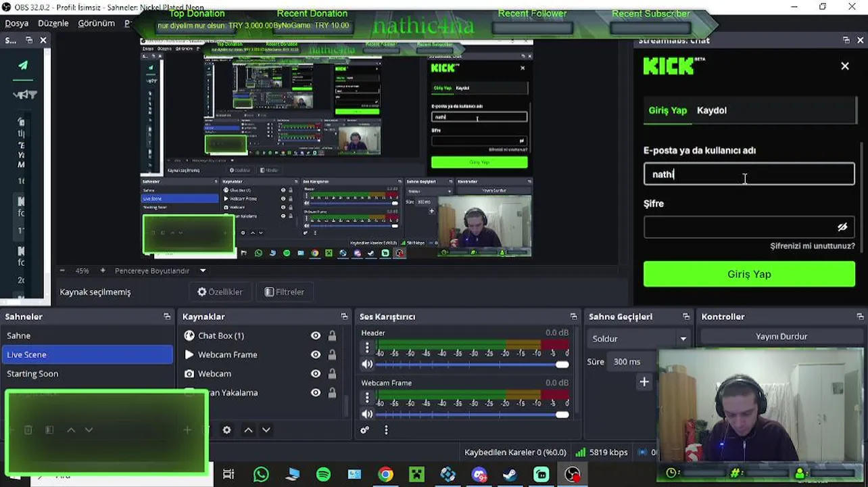The width and height of the screenshot is (868, 487).
Task: Toggle lock on Ekran Yakalama source
Action: 332,392
